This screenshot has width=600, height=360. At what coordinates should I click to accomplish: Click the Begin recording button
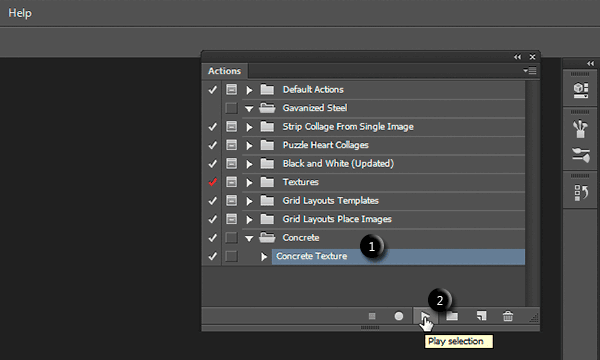click(399, 316)
